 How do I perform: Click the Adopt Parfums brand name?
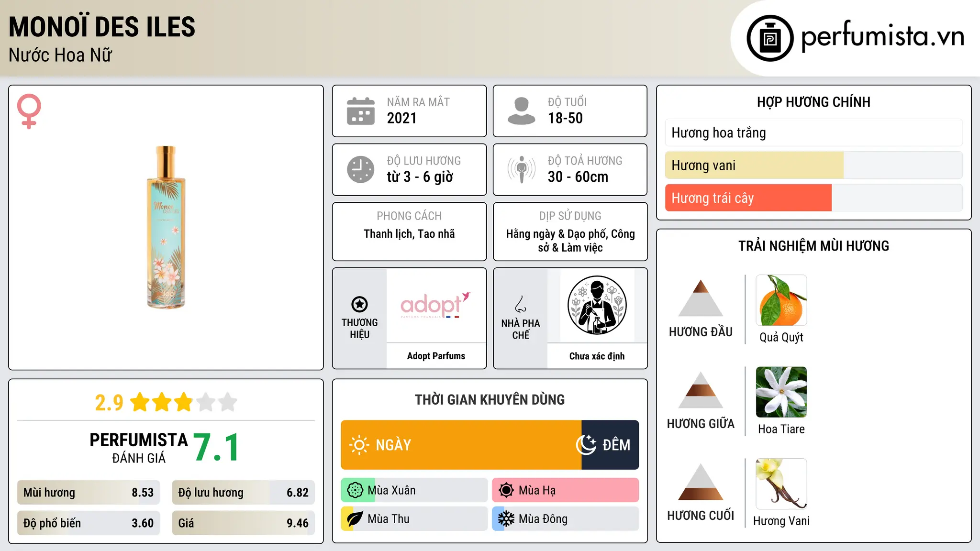[x=436, y=356]
